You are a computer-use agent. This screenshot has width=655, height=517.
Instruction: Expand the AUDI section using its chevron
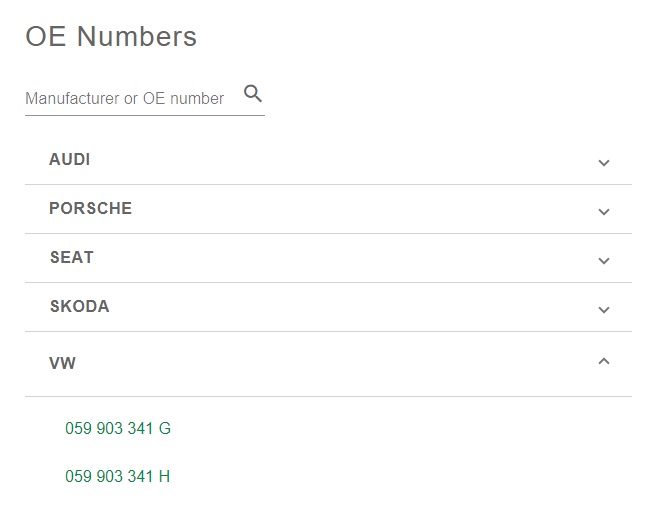pos(604,162)
